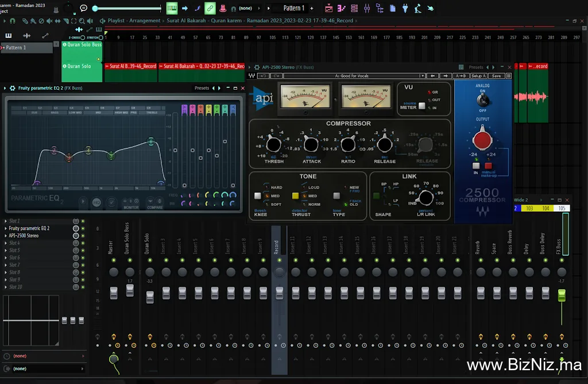Toggle the thresh KNEE button in the TONE section

[x=258, y=195]
